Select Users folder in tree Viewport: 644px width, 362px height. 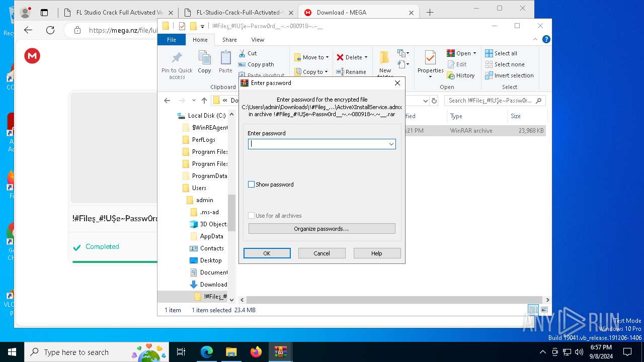pos(194,188)
